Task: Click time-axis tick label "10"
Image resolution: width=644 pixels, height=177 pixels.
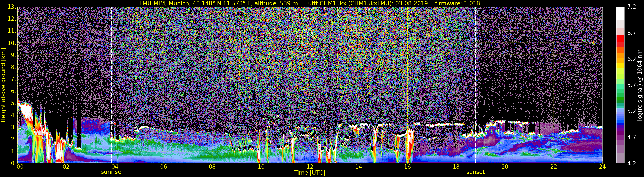Action: point(261,167)
